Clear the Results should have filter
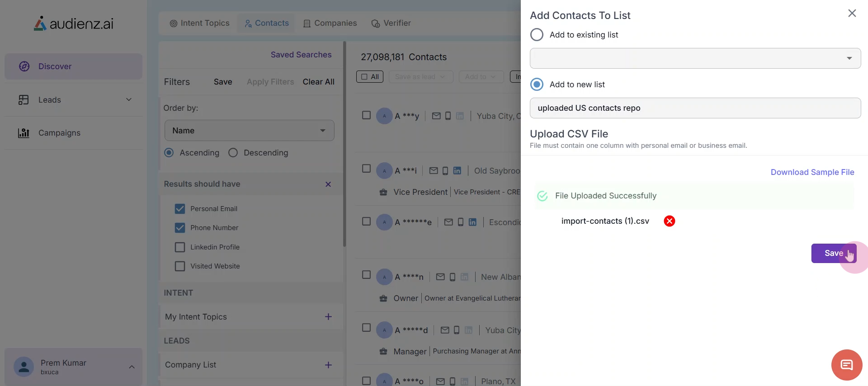The image size is (868, 386). [x=328, y=184]
